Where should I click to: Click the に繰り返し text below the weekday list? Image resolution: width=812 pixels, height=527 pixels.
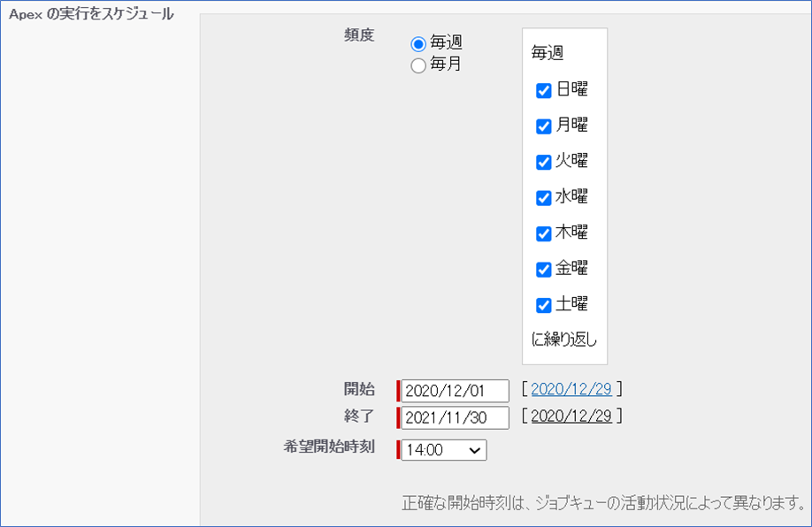(564, 340)
